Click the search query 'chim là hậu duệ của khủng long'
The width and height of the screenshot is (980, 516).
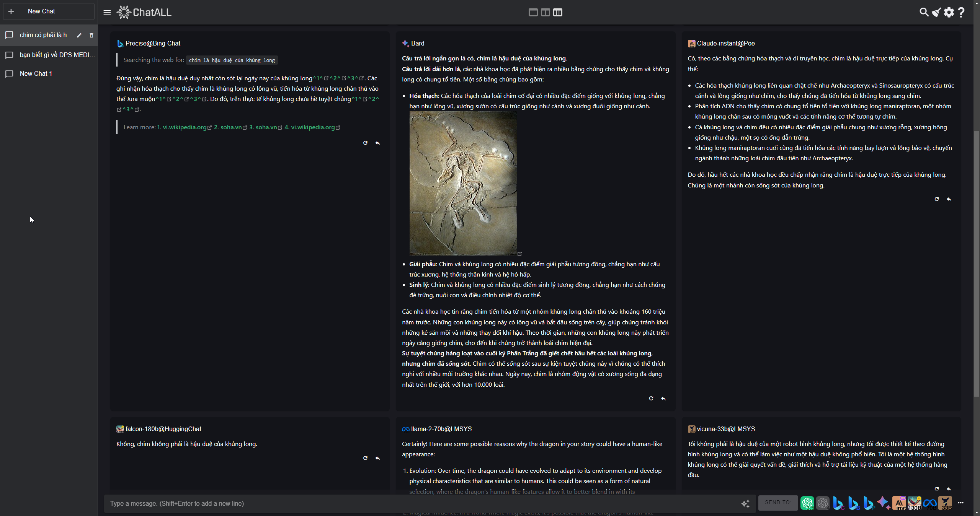pos(232,60)
